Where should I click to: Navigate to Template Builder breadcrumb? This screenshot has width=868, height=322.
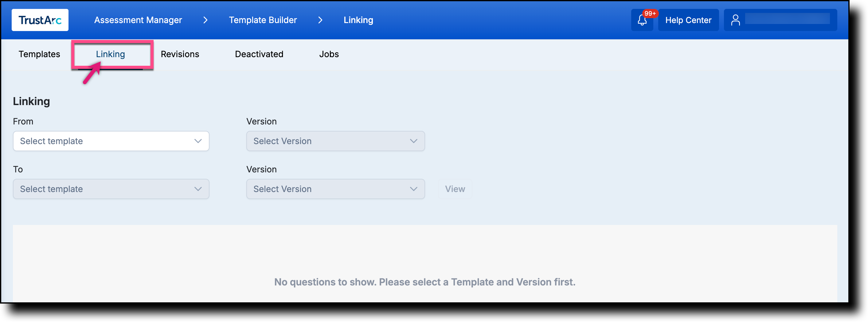[263, 20]
